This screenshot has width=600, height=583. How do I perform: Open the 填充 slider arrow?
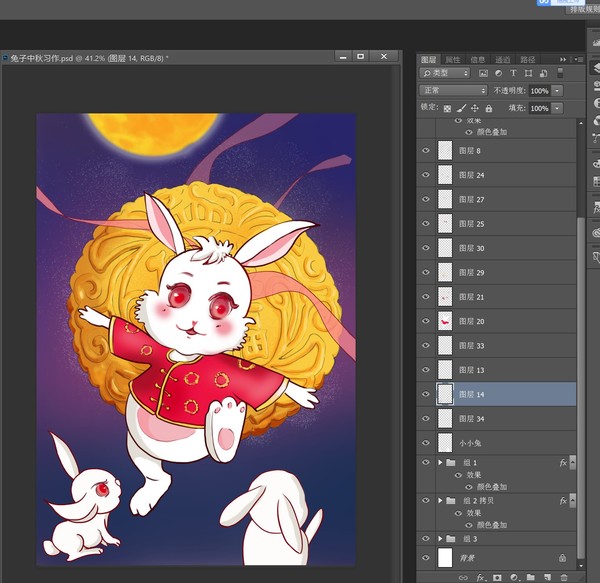557,108
